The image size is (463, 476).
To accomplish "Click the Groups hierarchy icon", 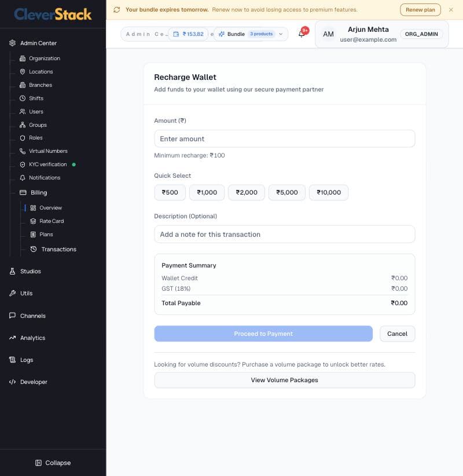I will coord(23,125).
